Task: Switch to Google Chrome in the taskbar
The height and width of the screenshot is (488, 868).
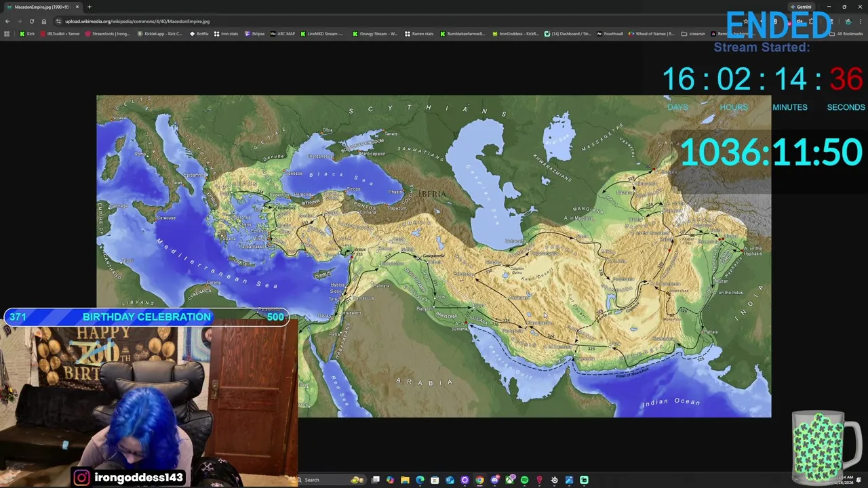Action: [x=479, y=480]
